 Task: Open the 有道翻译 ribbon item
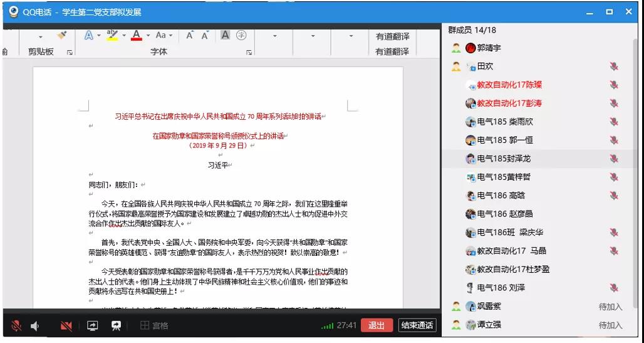[392, 37]
